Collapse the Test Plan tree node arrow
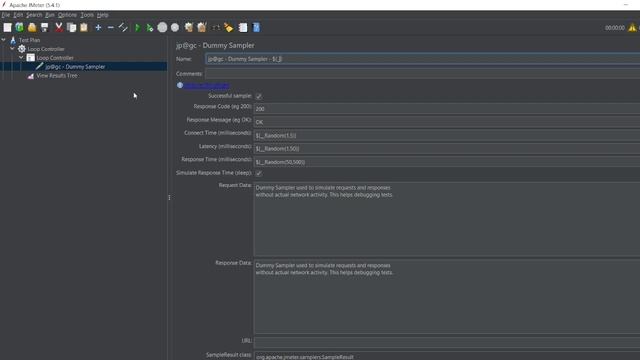640x360 pixels. [x=4, y=40]
